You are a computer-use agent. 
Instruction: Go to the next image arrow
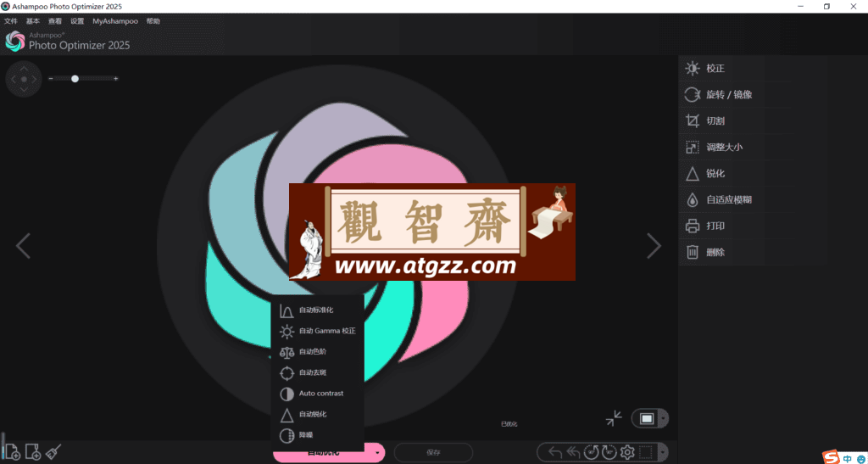pyautogui.click(x=654, y=245)
